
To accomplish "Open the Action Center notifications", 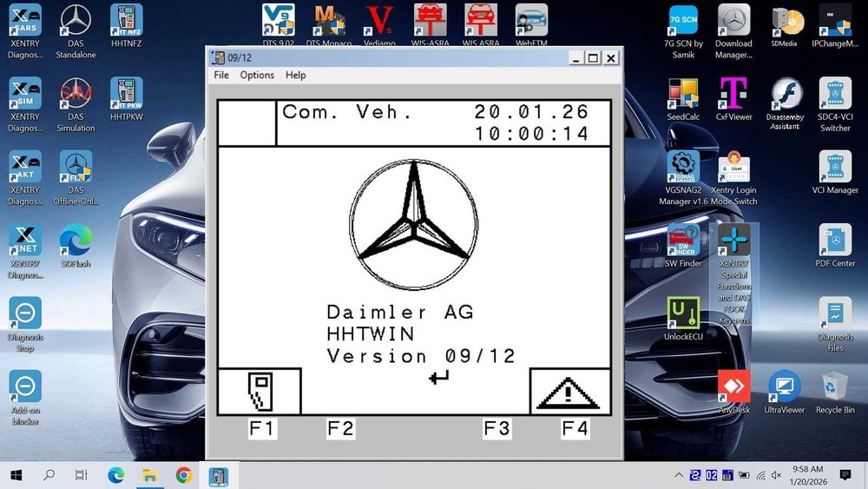I will pos(845,475).
